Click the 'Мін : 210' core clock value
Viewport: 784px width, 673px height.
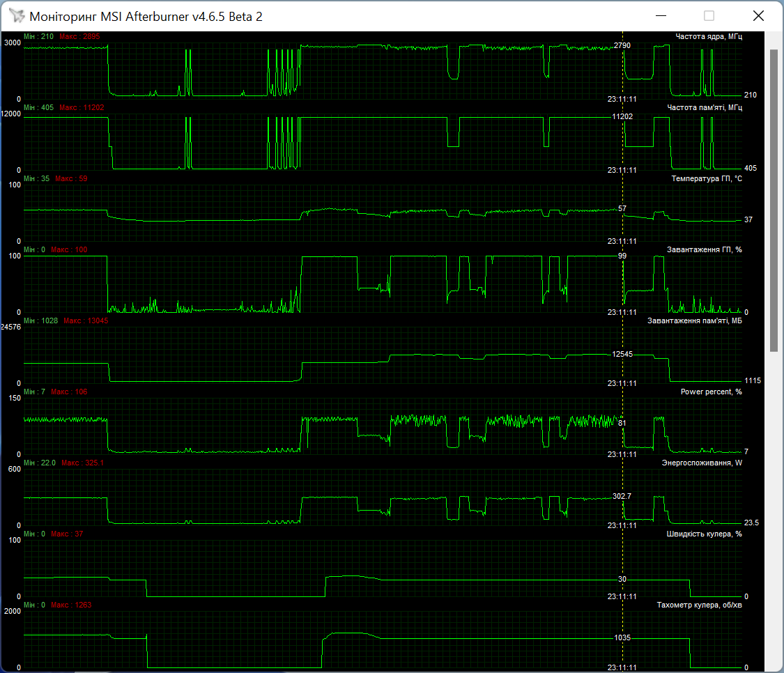point(38,36)
